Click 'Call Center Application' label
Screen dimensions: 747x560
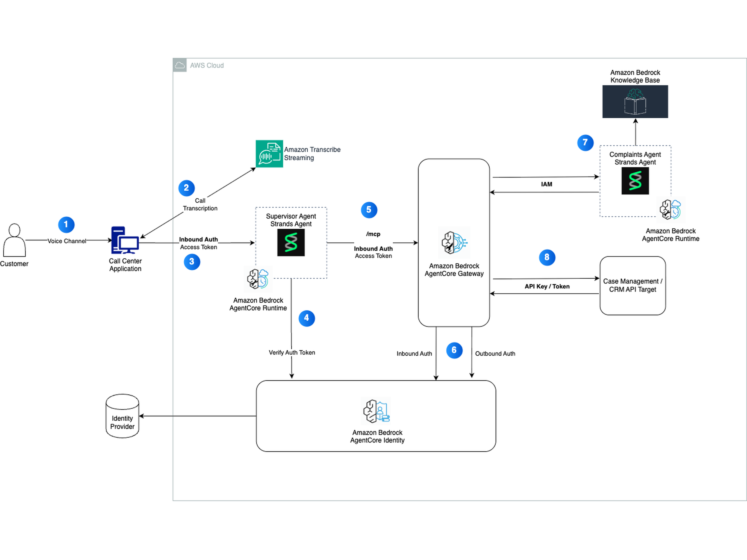[x=125, y=265]
